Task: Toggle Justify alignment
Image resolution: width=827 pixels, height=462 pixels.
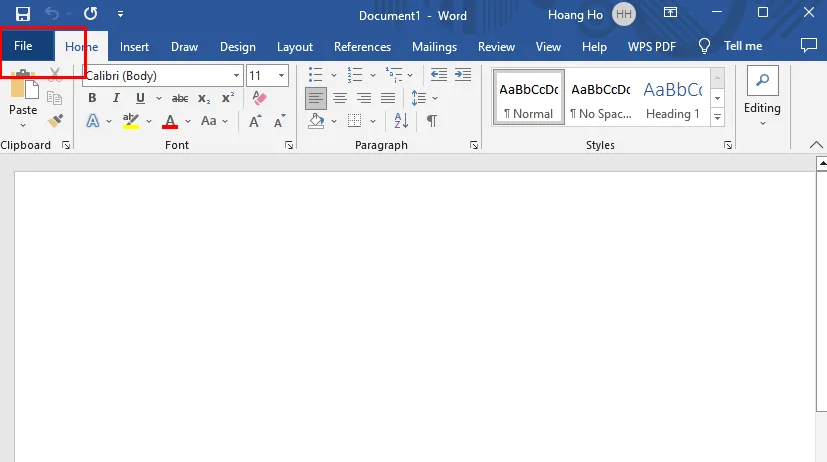Action: coord(388,98)
